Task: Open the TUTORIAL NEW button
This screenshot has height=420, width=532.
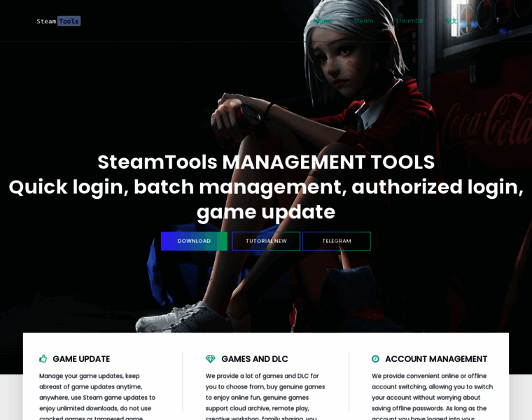Action: pyautogui.click(x=266, y=241)
